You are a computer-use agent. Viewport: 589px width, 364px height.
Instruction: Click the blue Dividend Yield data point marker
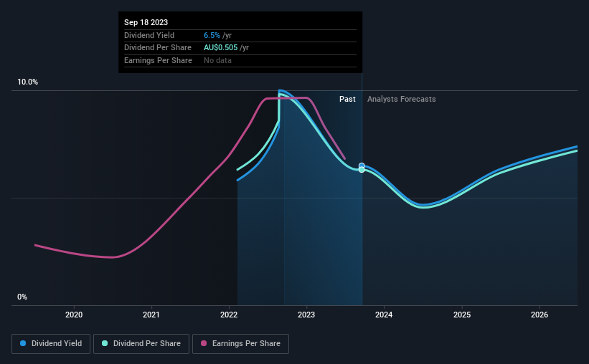click(x=362, y=166)
